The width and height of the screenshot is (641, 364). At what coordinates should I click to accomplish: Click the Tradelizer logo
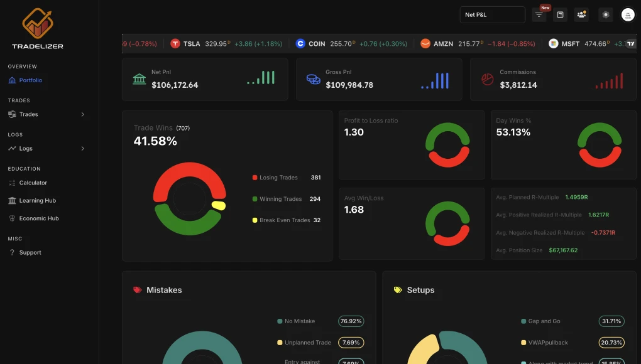(x=37, y=29)
